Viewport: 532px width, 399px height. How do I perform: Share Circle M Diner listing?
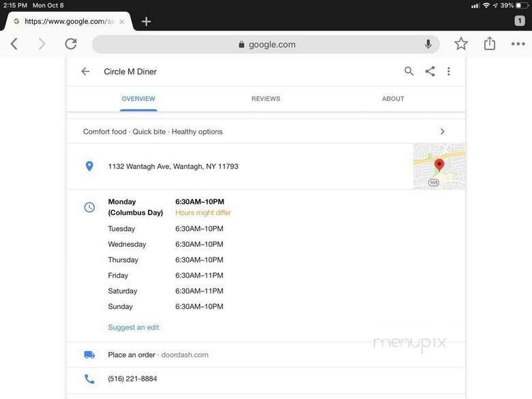click(430, 71)
